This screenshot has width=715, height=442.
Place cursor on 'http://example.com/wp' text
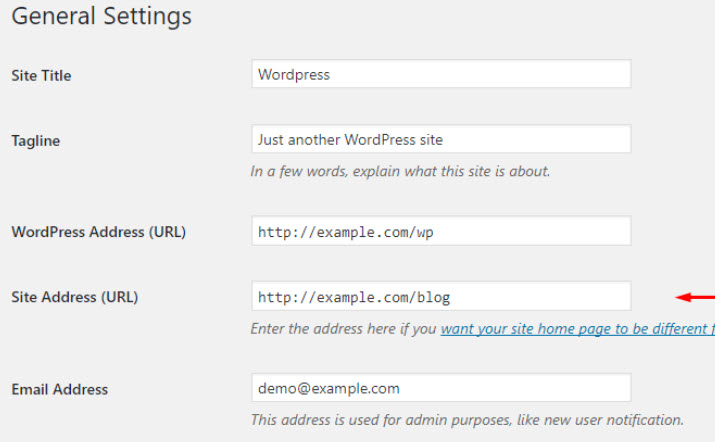tap(346, 232)
